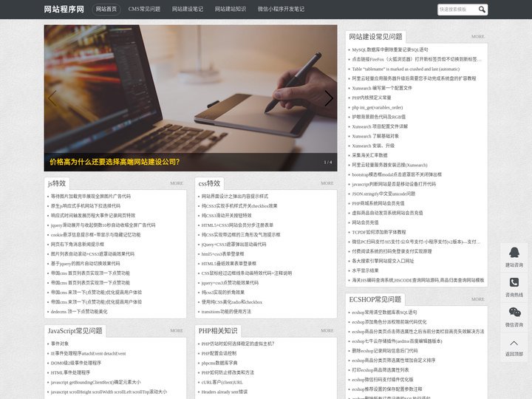
Task: Open HTML5叠纸效果表单登录框 link
Action: (x=228, y=263)
